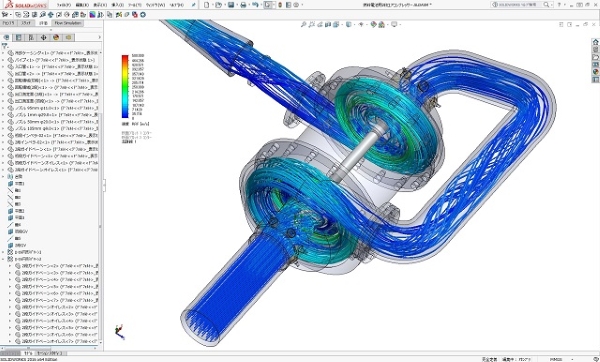Expand the first pattern feature with collapsed arrow
The width and height of the screenshot is (600, 362).
(3, 252)
